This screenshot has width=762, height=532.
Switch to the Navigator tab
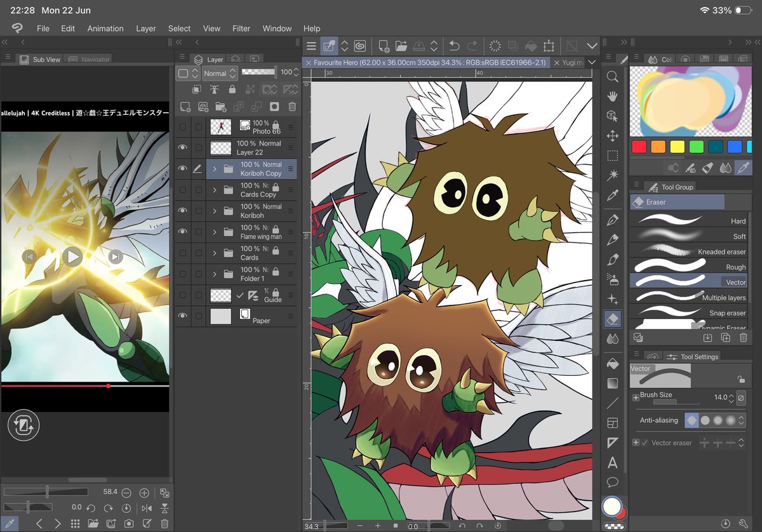coord(90,59)
